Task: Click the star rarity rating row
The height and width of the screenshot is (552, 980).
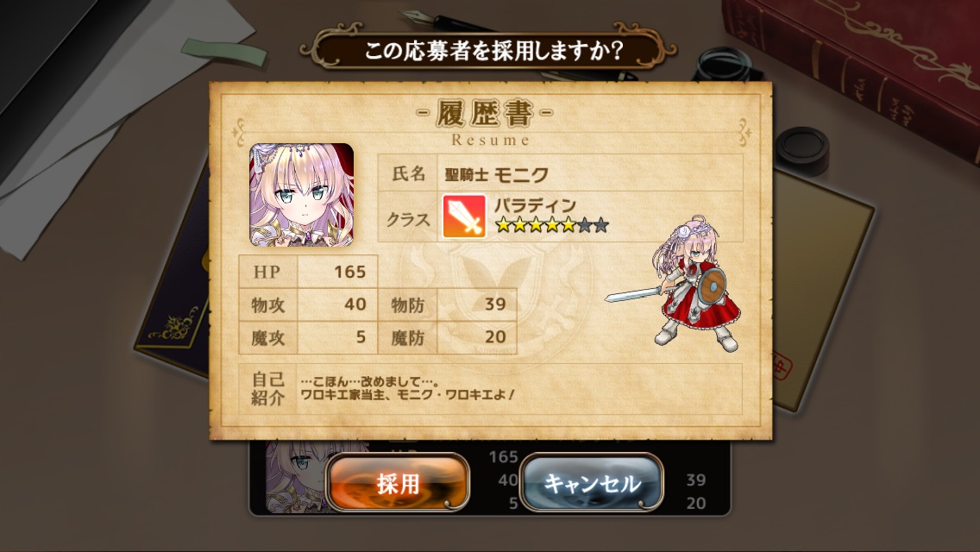Action: pyautogui.click(x=551, y=225)
